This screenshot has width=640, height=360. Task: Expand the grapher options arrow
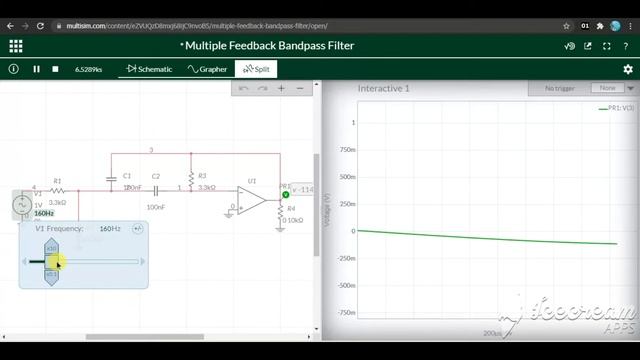click(631, 88)
